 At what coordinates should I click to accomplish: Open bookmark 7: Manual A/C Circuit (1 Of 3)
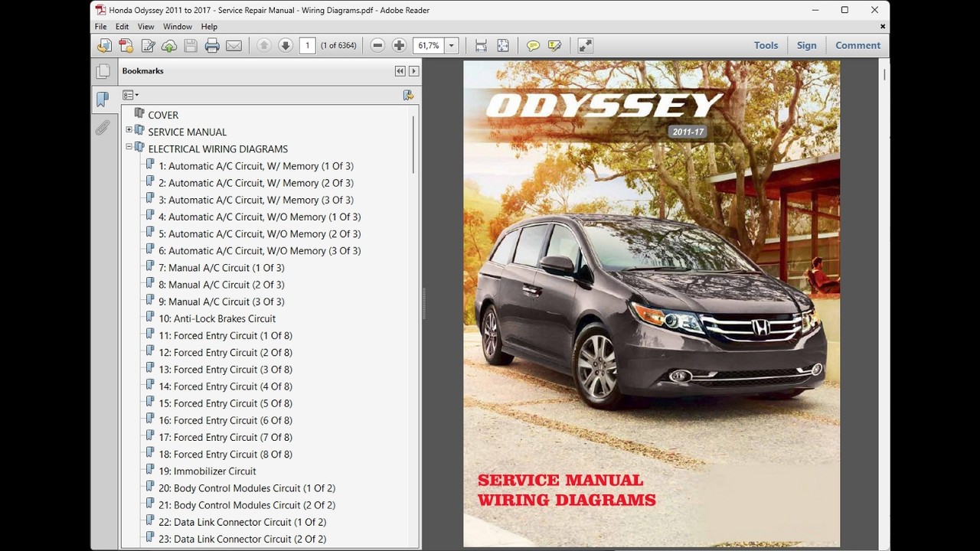pyautogui.click(x=221, y=268)
